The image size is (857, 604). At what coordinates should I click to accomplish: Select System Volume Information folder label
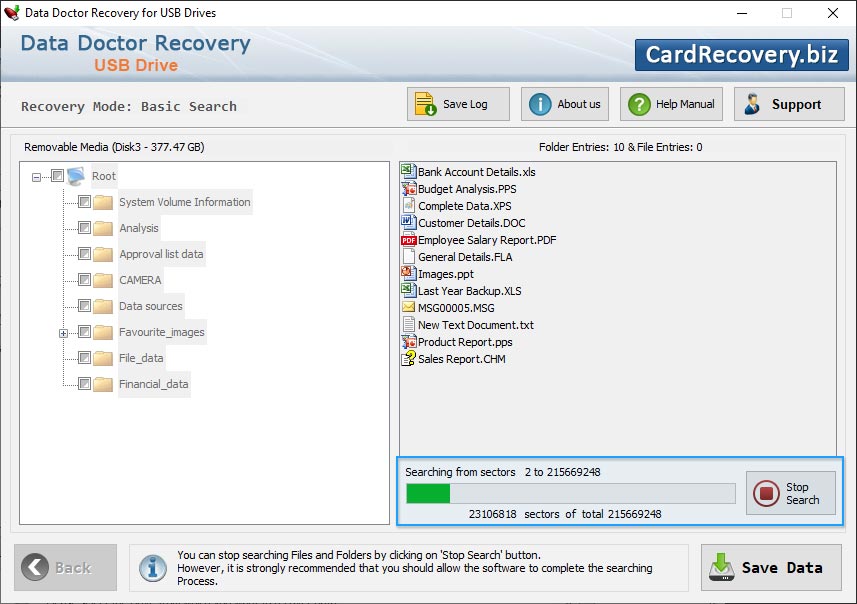185,202
